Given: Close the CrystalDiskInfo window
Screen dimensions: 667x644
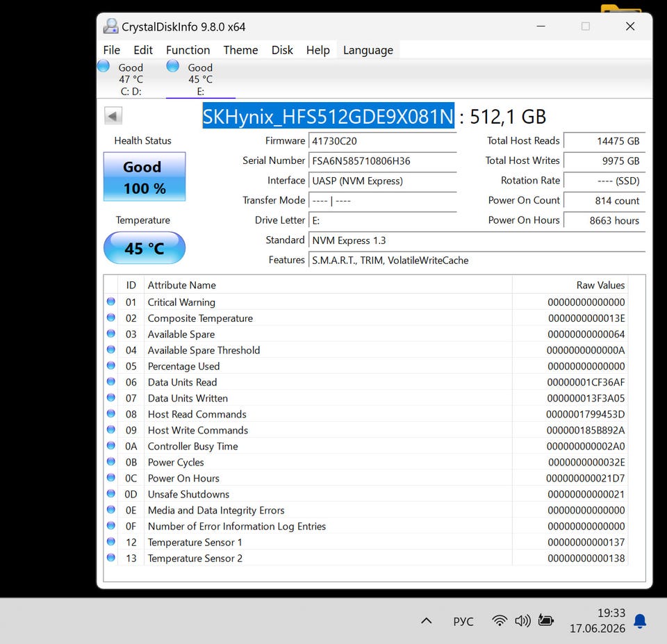Looking at the screenshot, I should coord(630,26).
